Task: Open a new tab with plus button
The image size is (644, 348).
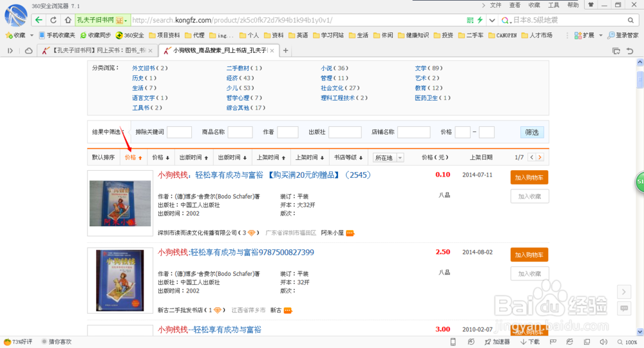Action: point(285,50)
